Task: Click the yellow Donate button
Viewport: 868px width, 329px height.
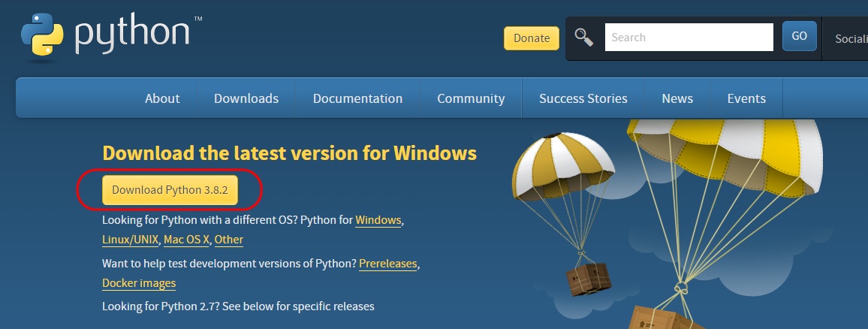Action: 532,38
